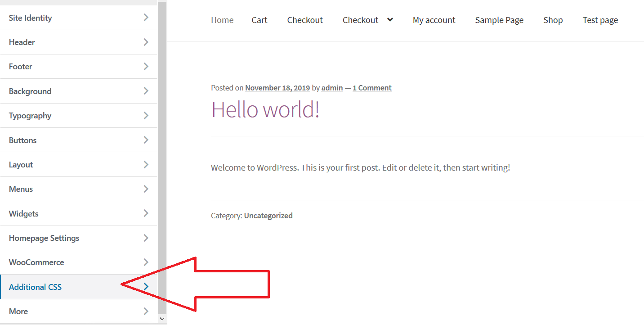The width and height of the screenshot is (644, 325).
Task: Click the Background row chevron arrow
Action: tap(146, 91)
